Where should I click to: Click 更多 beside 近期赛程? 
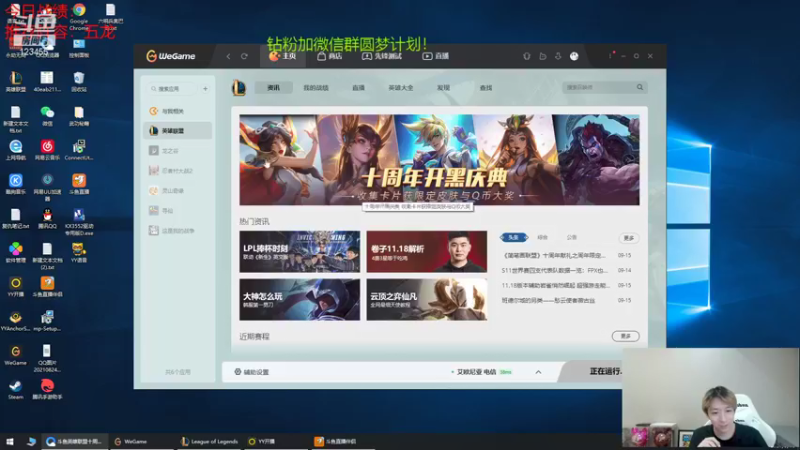point(626,336)
